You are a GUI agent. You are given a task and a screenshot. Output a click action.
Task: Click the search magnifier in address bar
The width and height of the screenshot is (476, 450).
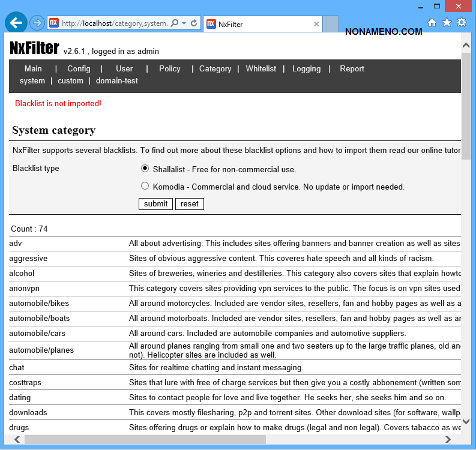[174, 23]
